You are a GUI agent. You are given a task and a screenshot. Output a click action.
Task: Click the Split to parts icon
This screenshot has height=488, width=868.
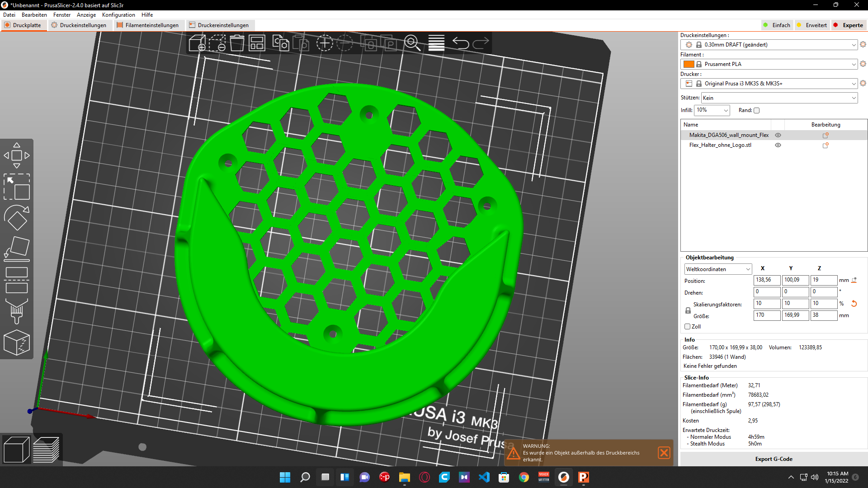[389, 43]
